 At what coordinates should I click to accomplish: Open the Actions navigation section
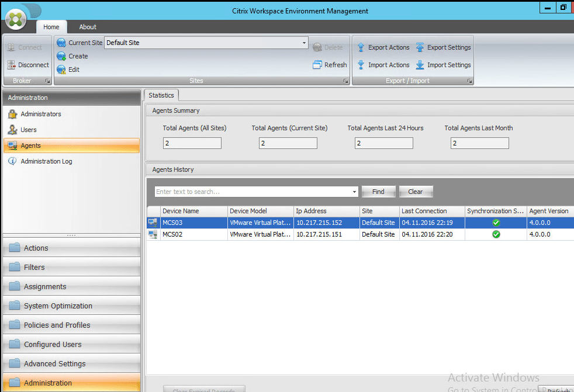[x=71, y=248]
